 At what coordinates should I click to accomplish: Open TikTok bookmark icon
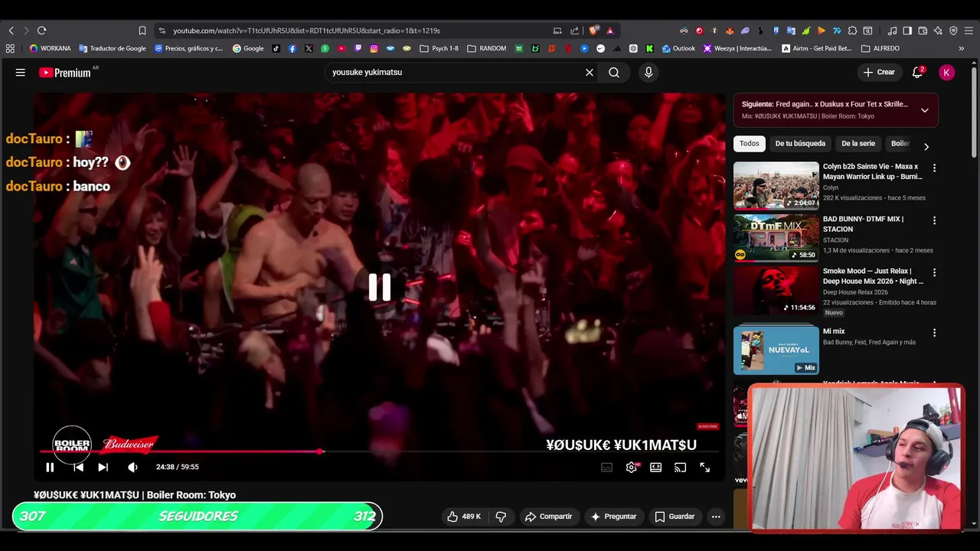[276, 48]
